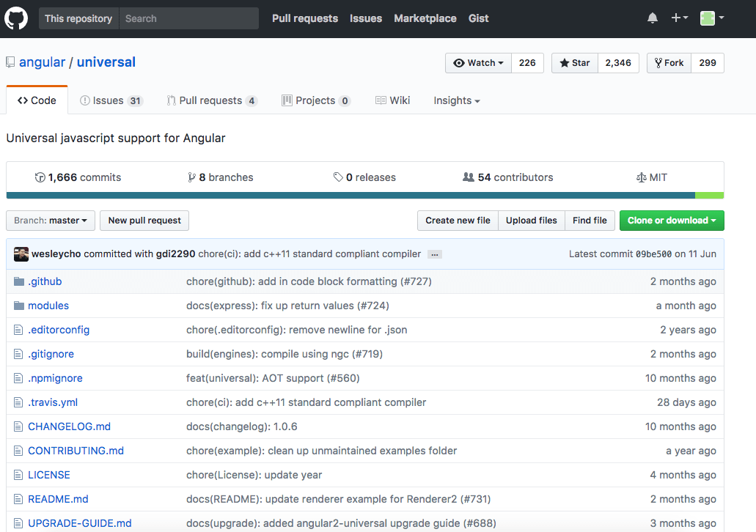Expand the Clone or download menu
Viewport: 756px width, 532px height.
pos(672,221)
